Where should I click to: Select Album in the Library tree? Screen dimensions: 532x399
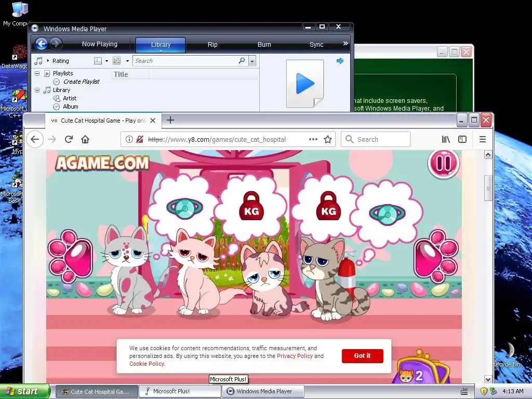[x=70, y=107]
